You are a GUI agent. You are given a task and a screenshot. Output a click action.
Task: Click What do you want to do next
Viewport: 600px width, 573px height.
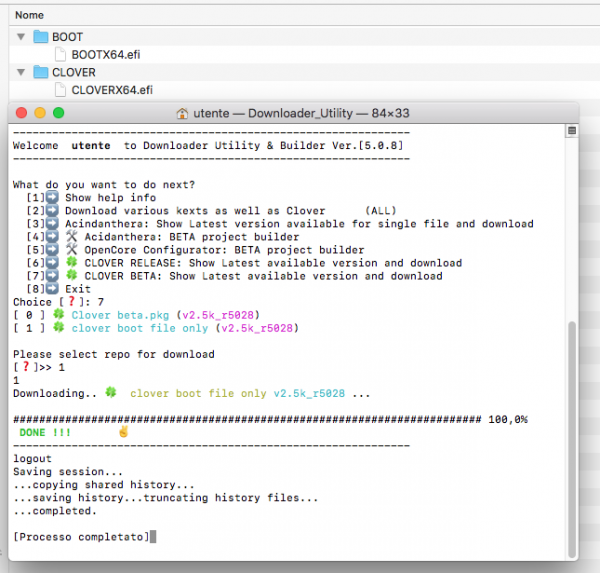[x=104, y=185]
